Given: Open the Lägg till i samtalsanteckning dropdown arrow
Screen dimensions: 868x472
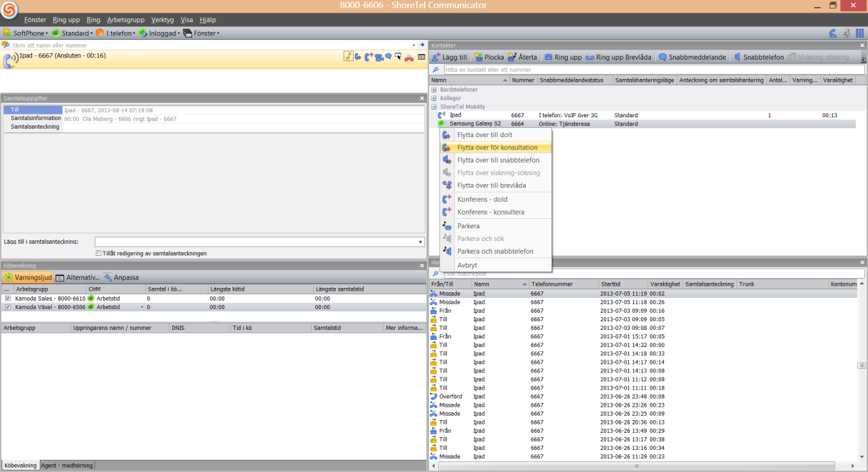Looking at the screenshot, I should (421, 242).
